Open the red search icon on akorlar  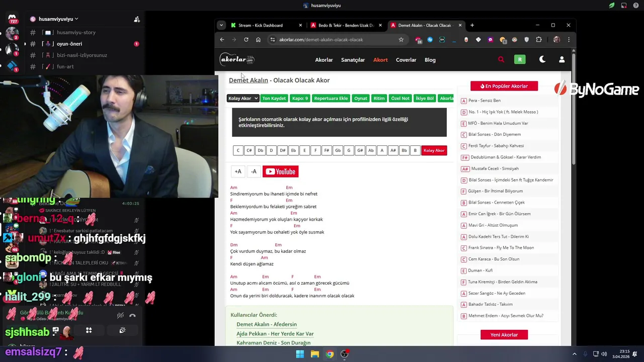point(501,59)
